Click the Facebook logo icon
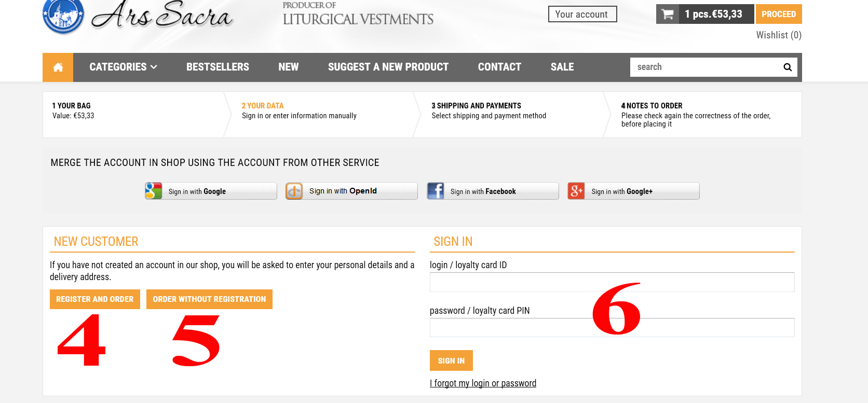This screenshot has width=868, height=403. [x=436, y=191]
